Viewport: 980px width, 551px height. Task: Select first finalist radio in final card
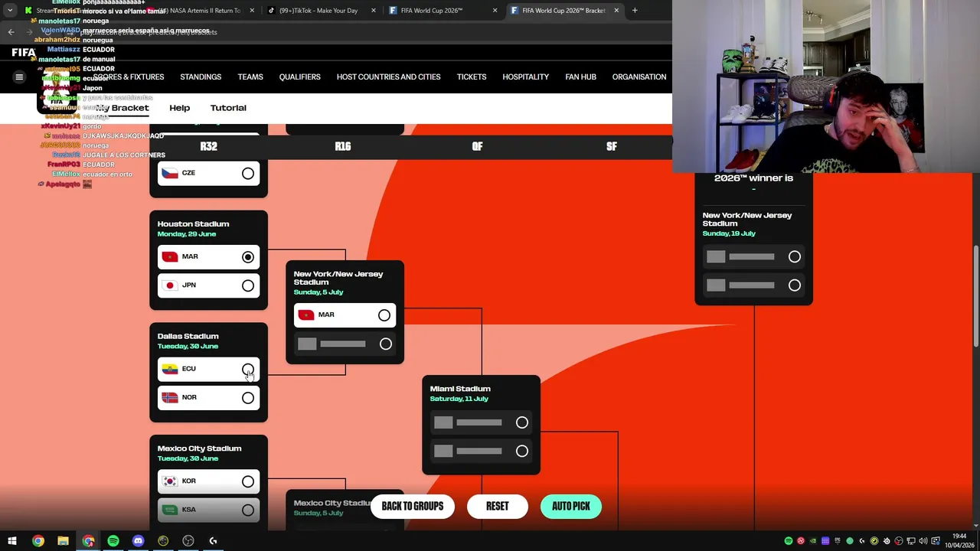[x=795, y=257]
